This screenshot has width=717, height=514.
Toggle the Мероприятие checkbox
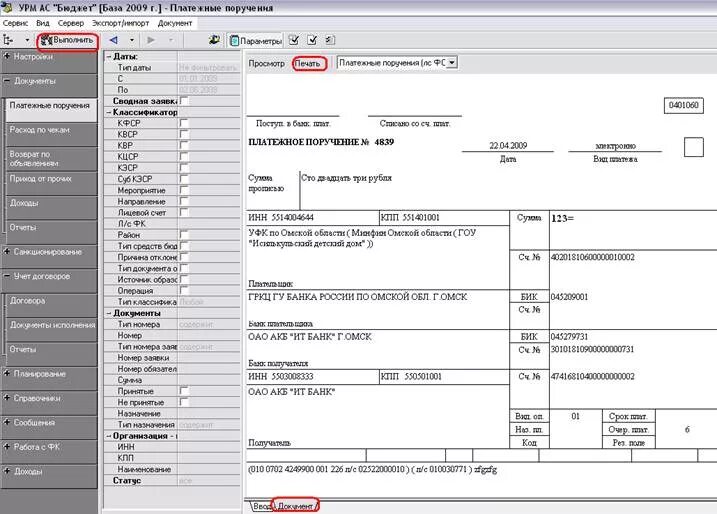pos(184,190)
